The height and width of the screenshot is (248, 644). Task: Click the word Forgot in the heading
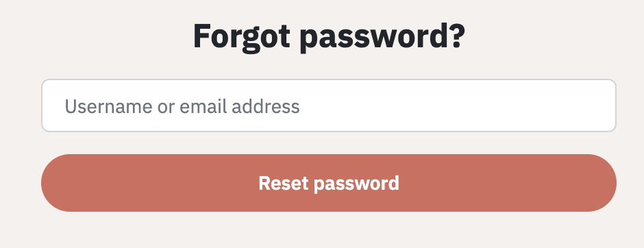pyautogui.click(x=241, y=37)
